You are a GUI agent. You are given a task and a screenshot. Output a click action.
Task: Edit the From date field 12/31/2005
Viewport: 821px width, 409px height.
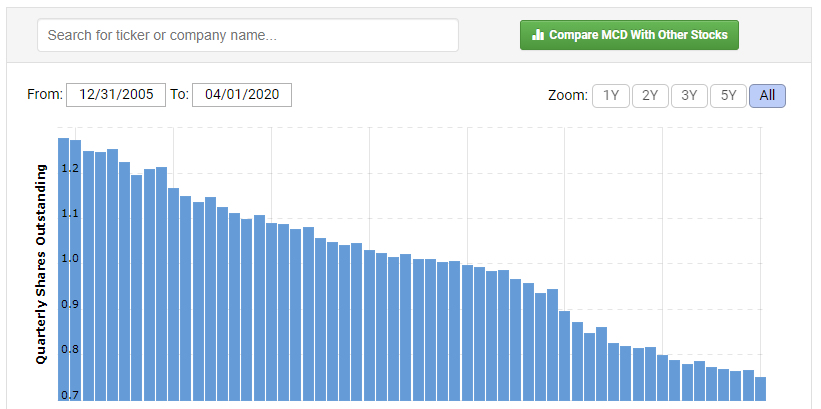[116, 95]
